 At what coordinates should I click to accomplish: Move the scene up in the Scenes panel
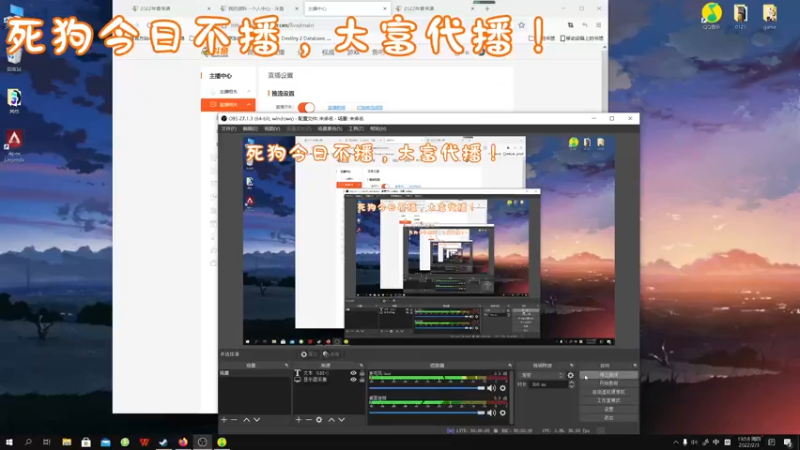[x=246, y=419]
